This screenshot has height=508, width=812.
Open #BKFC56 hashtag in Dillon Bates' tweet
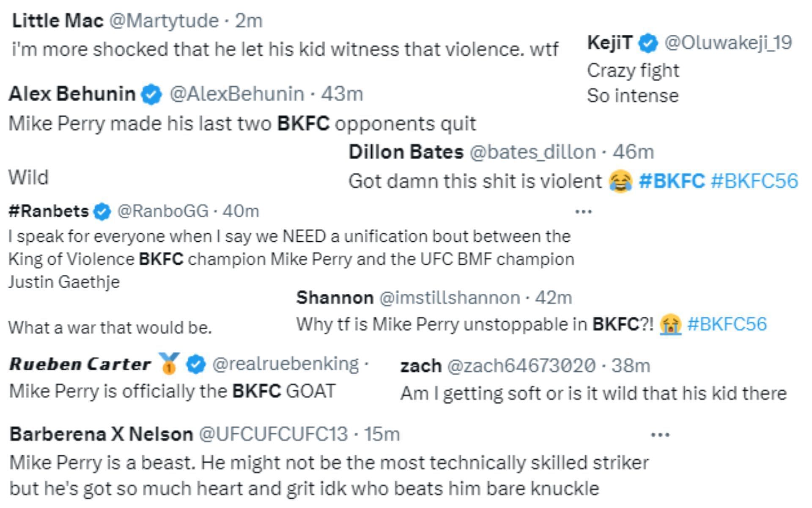[754, 181]
